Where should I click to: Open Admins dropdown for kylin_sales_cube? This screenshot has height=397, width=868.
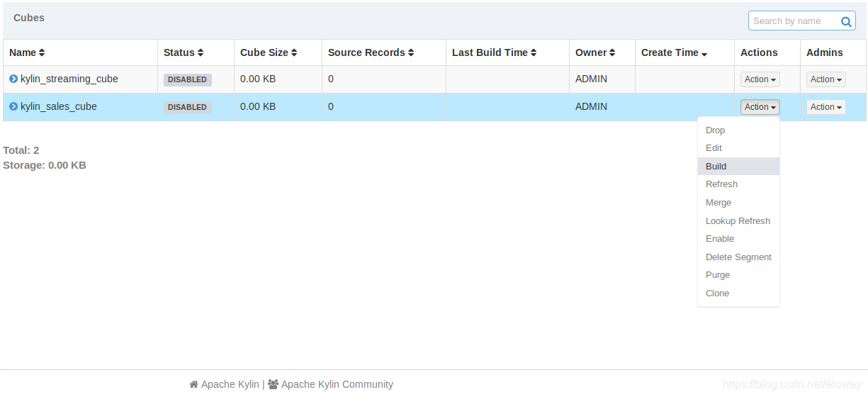pyautogui.click(x=826, y=107)
